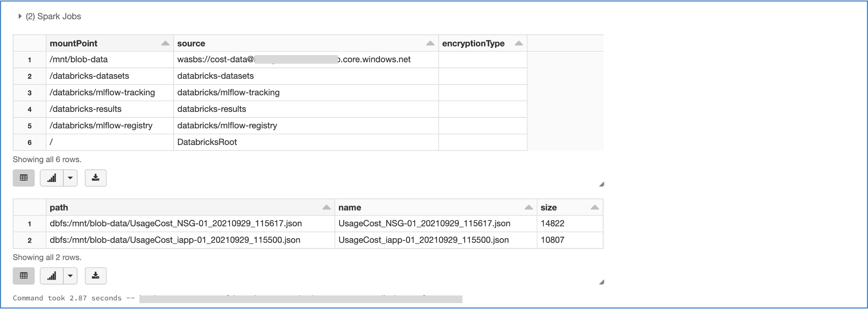Expand the (2) Spark Jobs section

(x=20, y=16)
